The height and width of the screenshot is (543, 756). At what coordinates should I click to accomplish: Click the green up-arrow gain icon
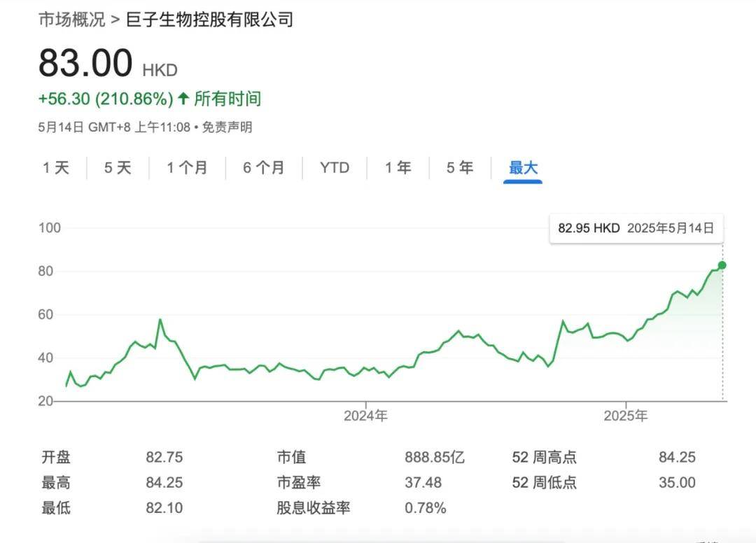pos(183,99)
